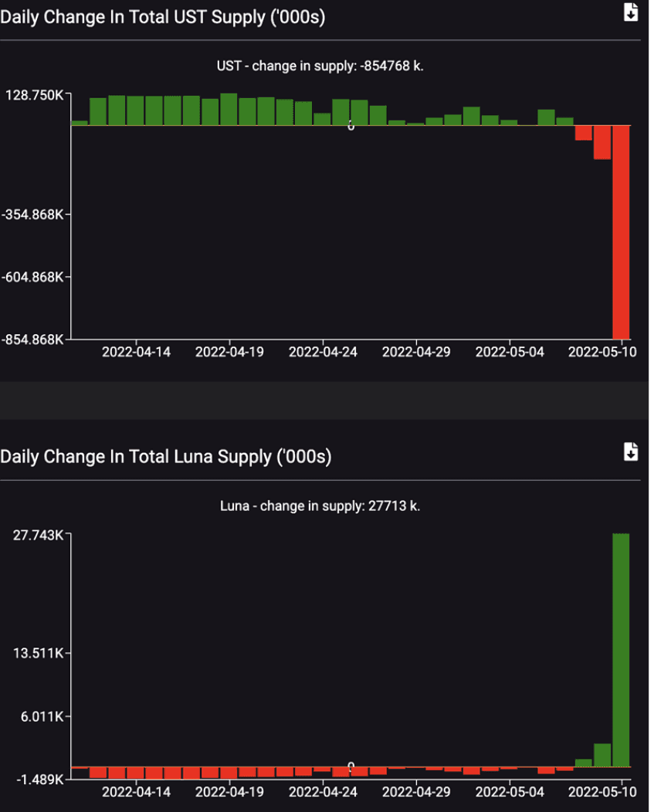Click the 'Daily Change In Total Luna Supply' title
This screenshot has width=654, height=812.
click(x=165, y=456)
